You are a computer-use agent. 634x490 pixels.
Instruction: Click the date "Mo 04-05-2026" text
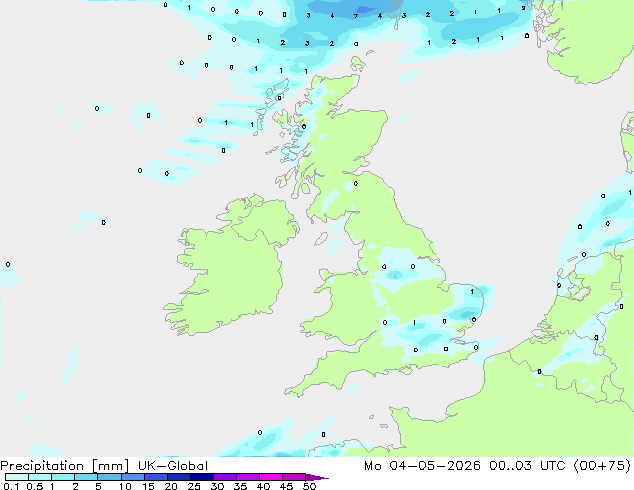tap(422, 466)
